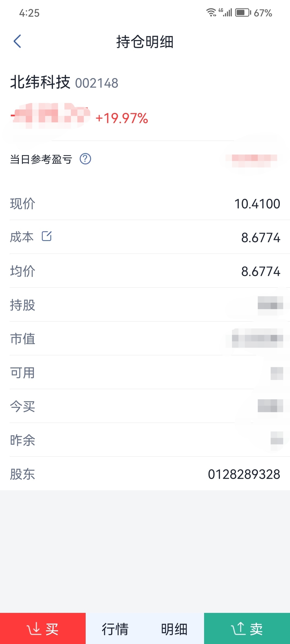Tap the Wi-Fi status icon
This screenshot has width=290, height=644.
tap(211, 12)
